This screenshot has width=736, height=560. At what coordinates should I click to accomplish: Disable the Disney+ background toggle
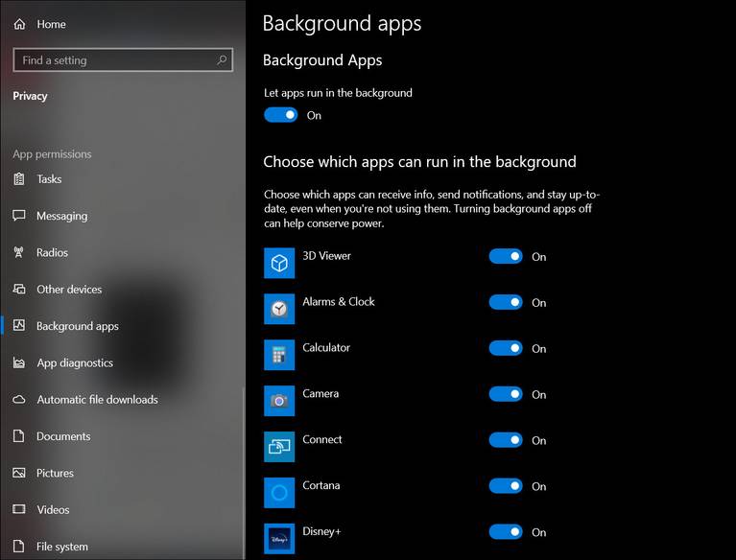coord(506,532)
